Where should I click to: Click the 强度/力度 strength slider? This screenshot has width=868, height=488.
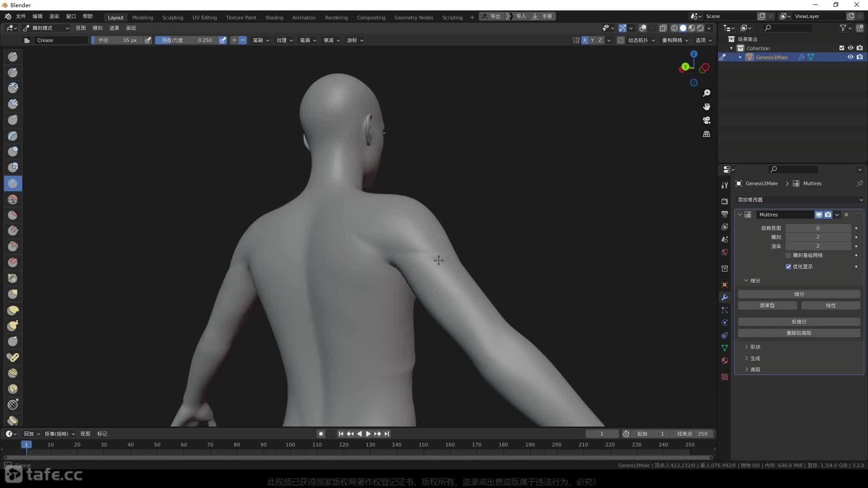tap(187, 40)
